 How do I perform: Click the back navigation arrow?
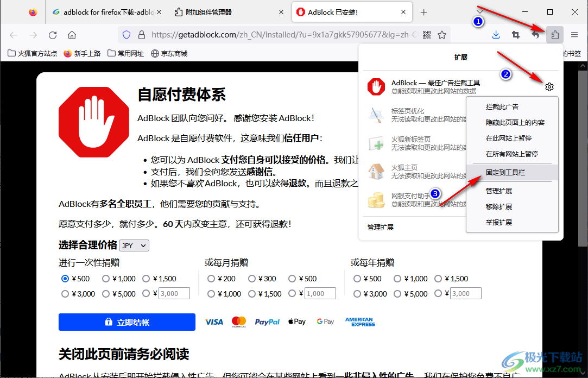pyautogui.click(x=14, y=35)
